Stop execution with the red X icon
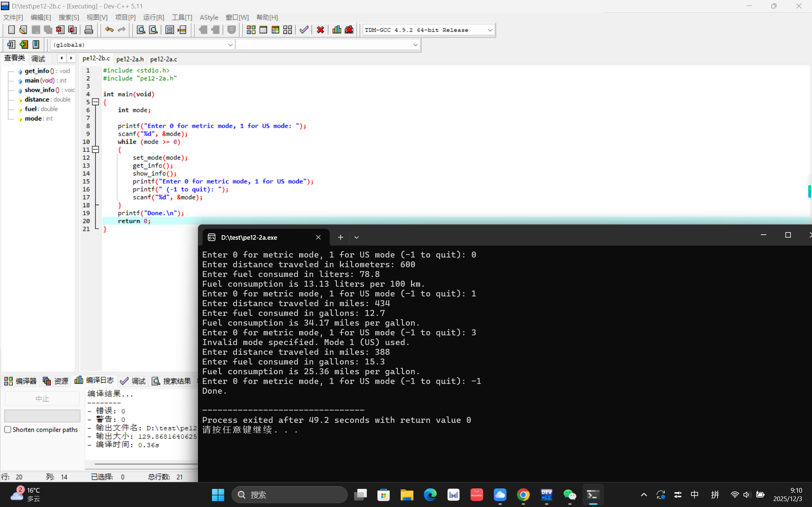 pos(320,30)
